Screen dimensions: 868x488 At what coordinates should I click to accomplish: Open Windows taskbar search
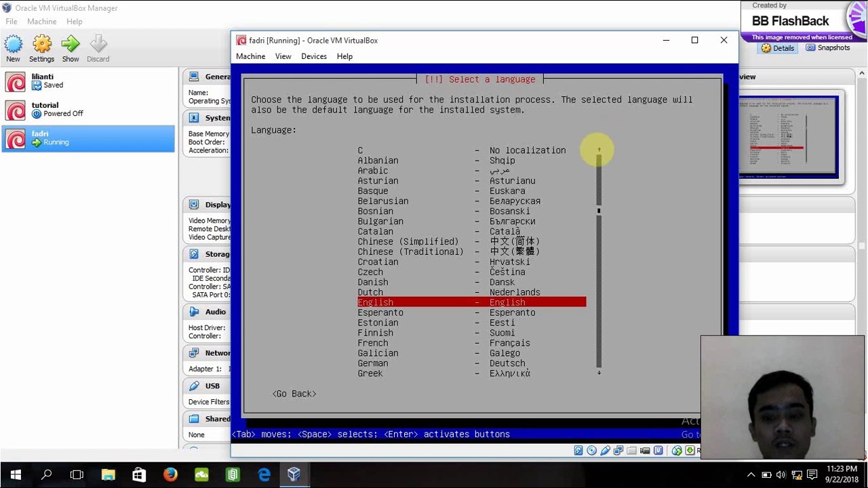pos(47,475)
